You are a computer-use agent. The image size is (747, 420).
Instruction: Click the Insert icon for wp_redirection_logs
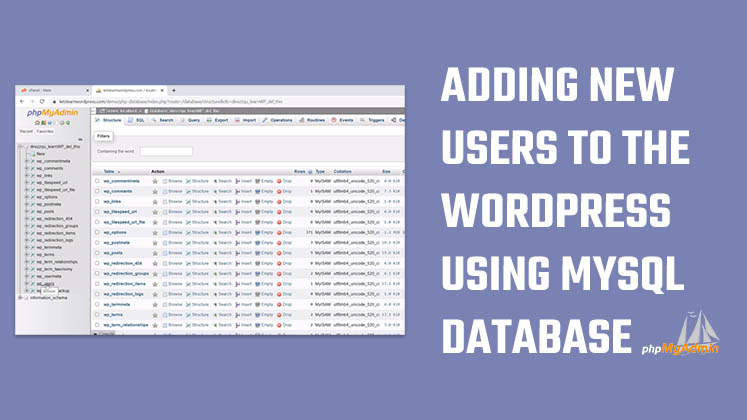[x=237, y=294]
